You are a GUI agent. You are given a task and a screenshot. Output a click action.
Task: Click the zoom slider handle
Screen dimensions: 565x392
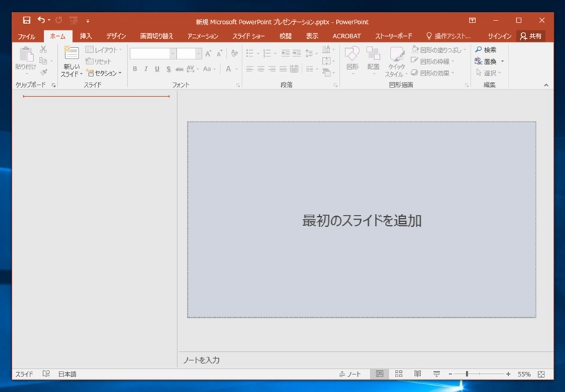coord(467,374)
